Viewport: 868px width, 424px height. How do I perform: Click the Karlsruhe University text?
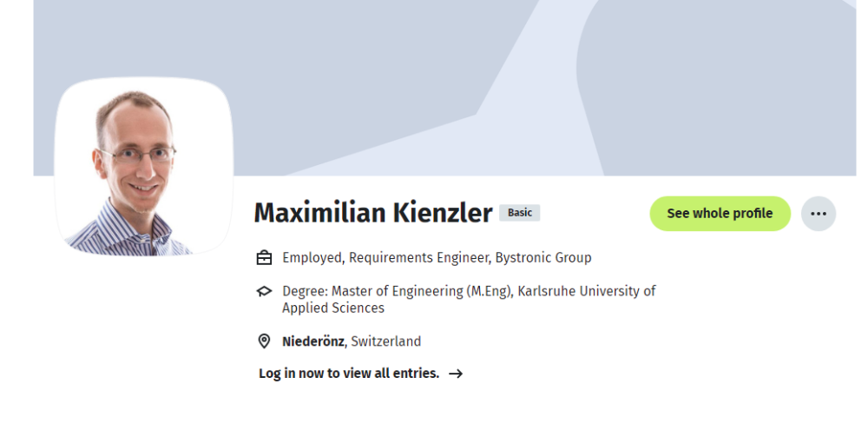[587, 292]
